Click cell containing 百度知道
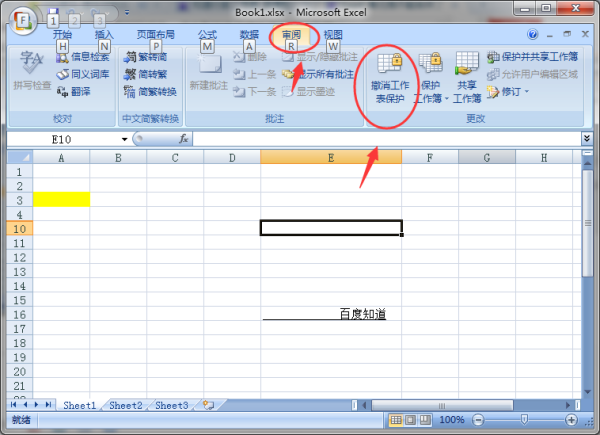Viewport: 600px width, 435px height. pyautogui.click(x=331, y=314)
